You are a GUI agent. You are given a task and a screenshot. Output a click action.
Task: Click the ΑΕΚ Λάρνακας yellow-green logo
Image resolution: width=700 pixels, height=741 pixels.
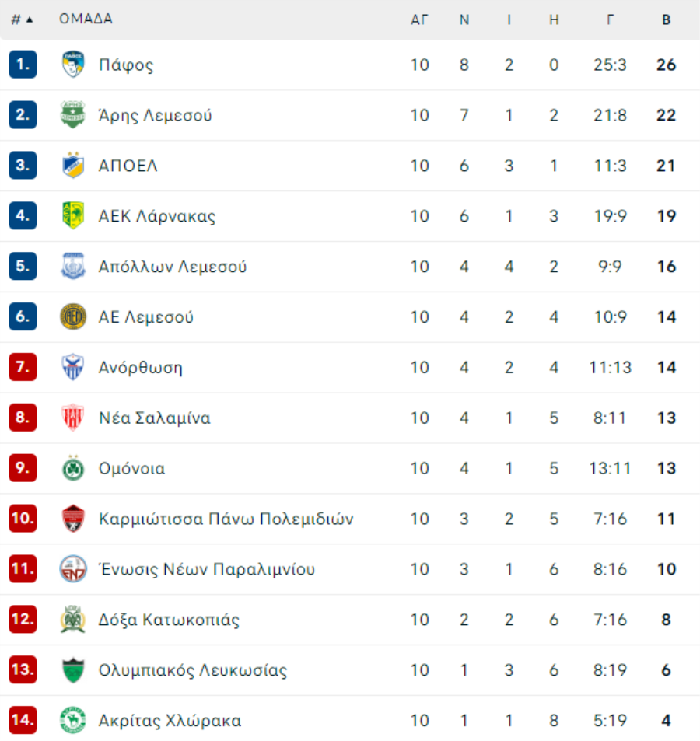73,215
